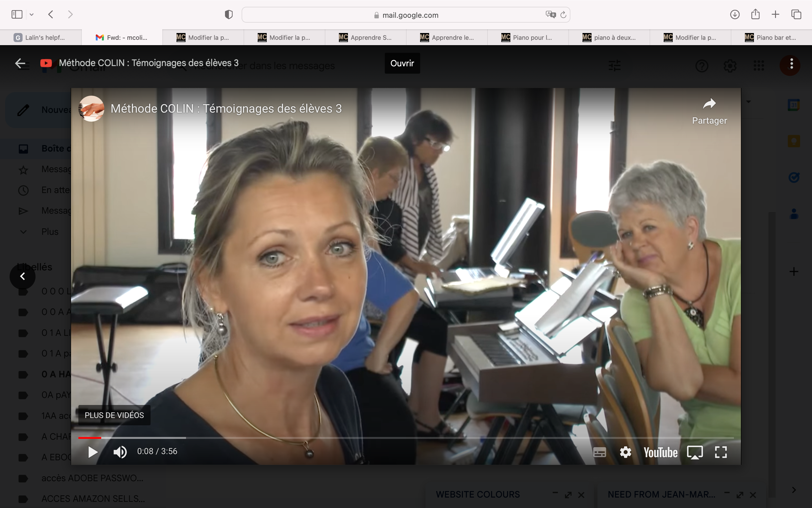The image size is (812, 508).
Task: Open Gmail settings gear
Action: 730,66
